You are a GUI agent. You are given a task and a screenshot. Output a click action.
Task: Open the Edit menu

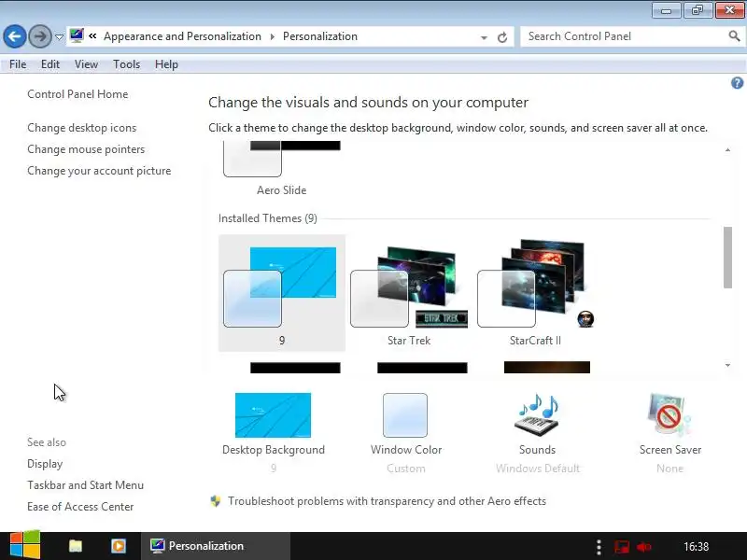pos(50,64)
